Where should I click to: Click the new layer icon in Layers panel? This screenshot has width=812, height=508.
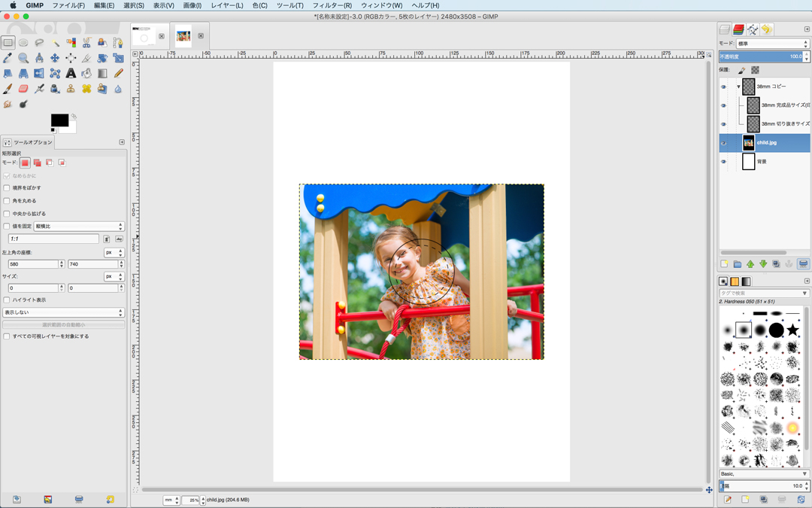(x=725, y=264)
